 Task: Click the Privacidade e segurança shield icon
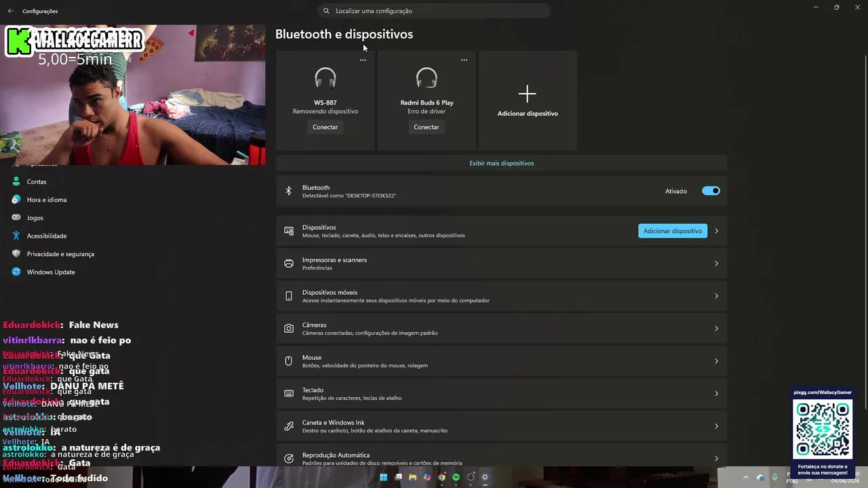click(x=16, y=253)
